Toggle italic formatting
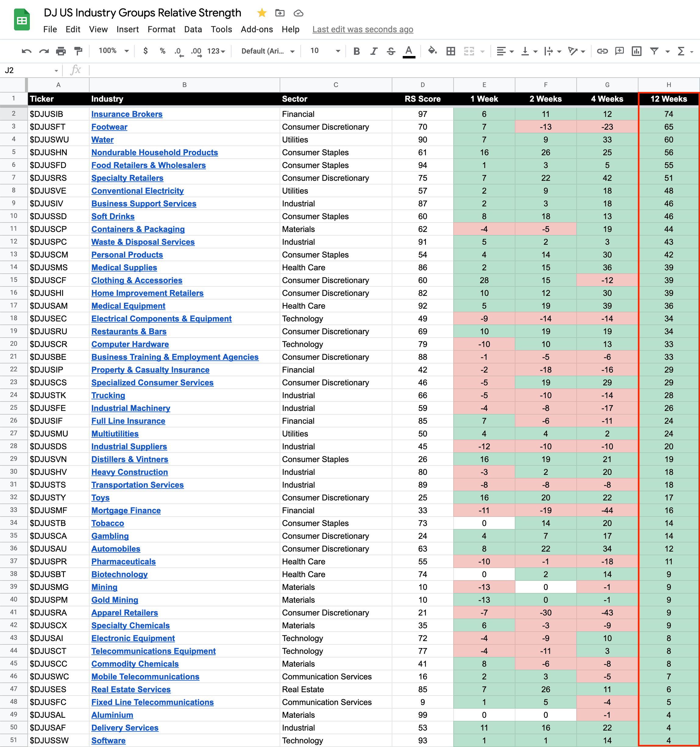This screenshot has width=700, height=747. (374, 51)
